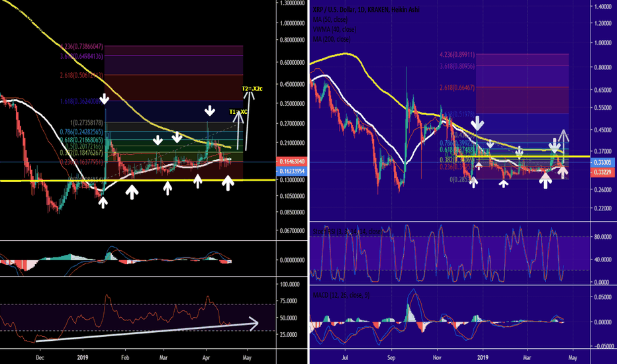Click the -0.05000 MACD scale value
Viewport: 617px width, 364px height.
[x=602, y=346]
